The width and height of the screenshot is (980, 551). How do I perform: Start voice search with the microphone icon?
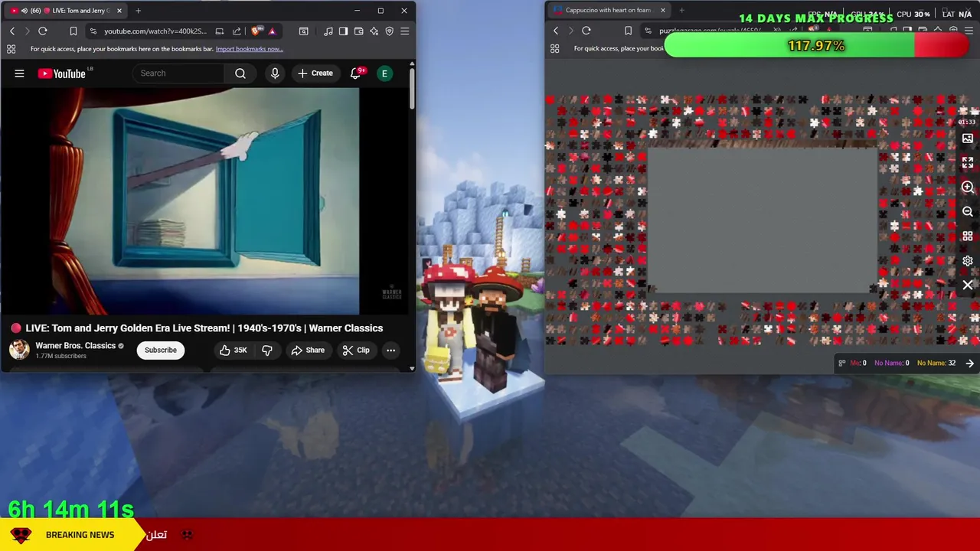[275, 73]
